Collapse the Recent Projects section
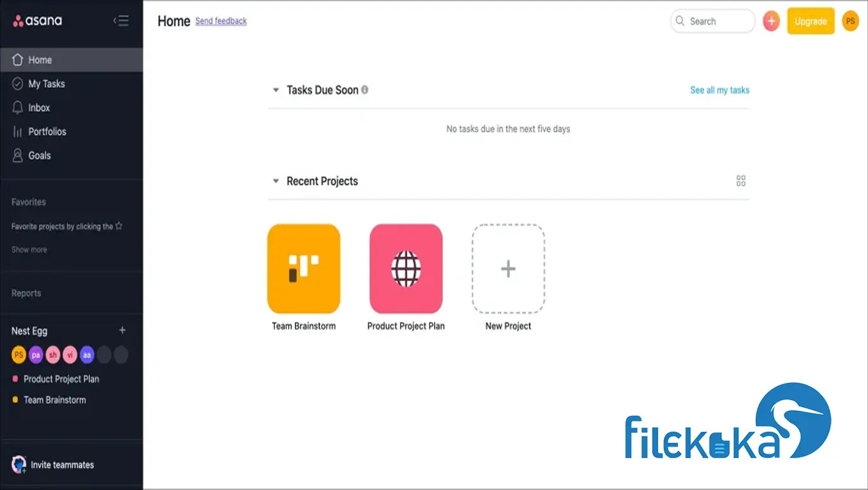 click(276, 181)
